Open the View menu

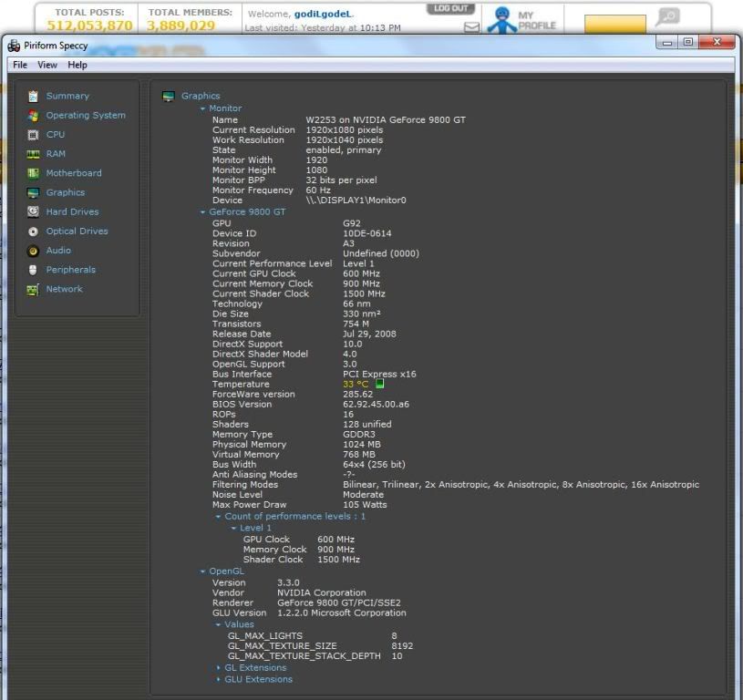tap(47, 65)
